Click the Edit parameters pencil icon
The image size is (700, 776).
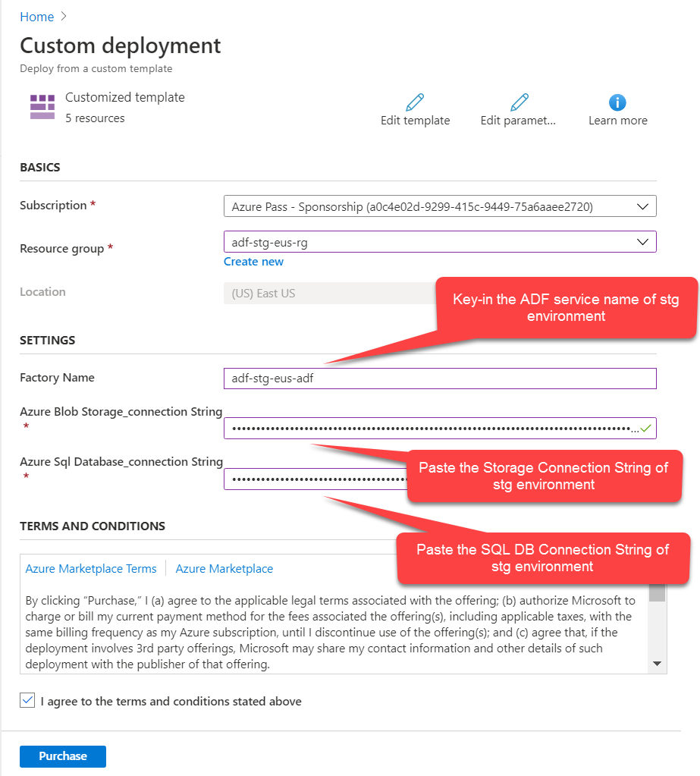point(519,102)
